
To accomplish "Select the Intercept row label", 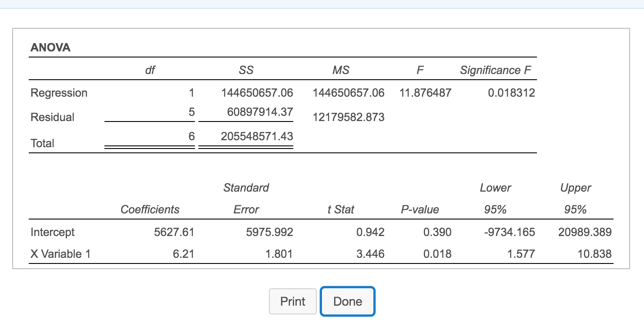I will click(x=53, y=232).
